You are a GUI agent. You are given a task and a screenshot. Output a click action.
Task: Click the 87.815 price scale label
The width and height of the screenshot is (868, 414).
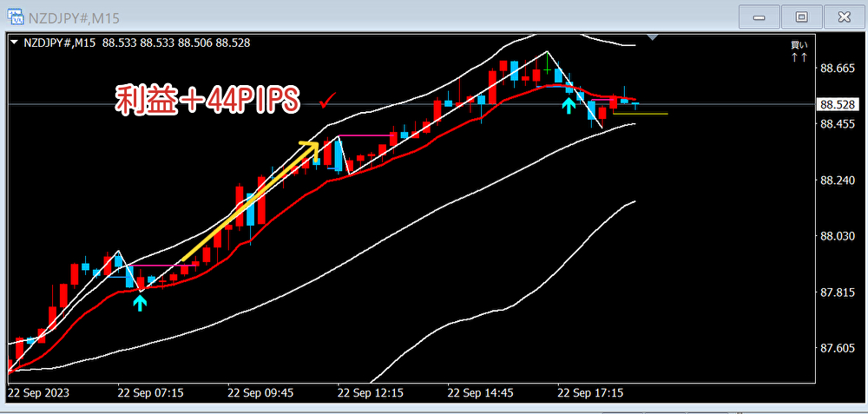click(x=838, y=292)
